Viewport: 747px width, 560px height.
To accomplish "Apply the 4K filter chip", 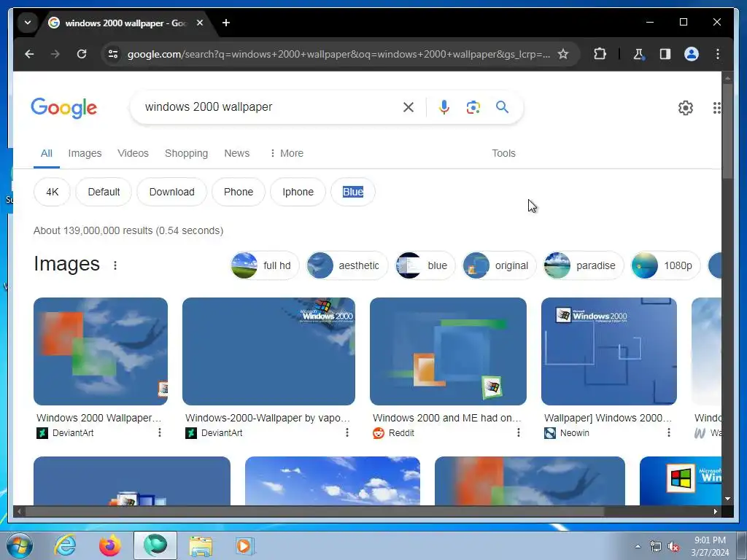I will point(52,192).
